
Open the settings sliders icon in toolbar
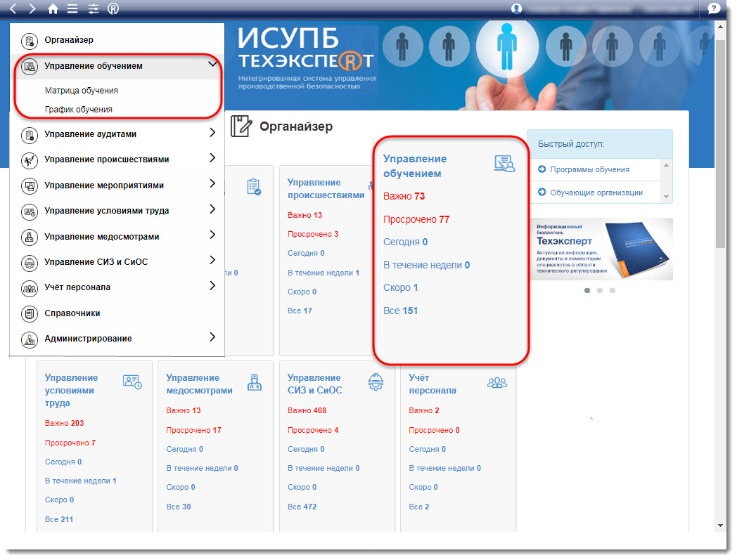[x=93, y=9]
